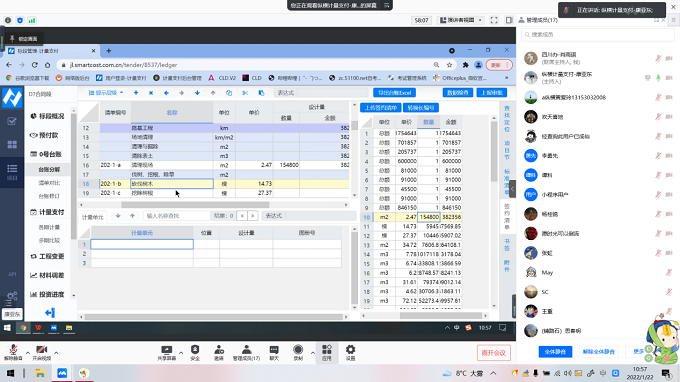680x382 pixels.
Task: Click the 数据检查 button
Action: click(458, 93)
